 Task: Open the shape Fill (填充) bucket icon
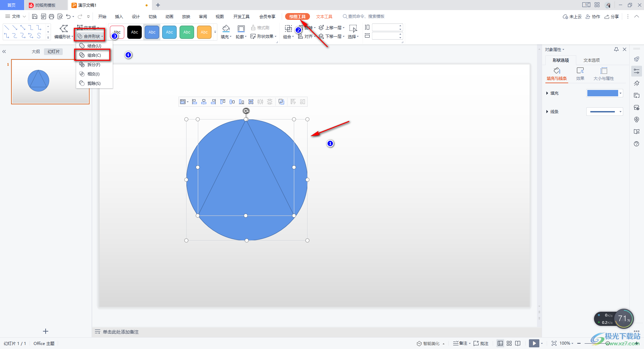(226, 29)
